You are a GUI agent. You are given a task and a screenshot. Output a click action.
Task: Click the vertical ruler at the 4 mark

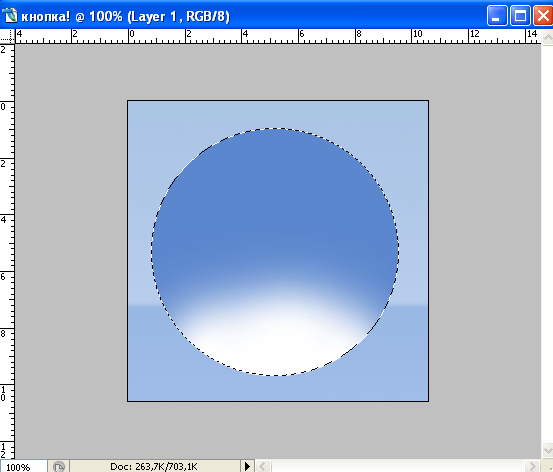[x=7, y=219]
